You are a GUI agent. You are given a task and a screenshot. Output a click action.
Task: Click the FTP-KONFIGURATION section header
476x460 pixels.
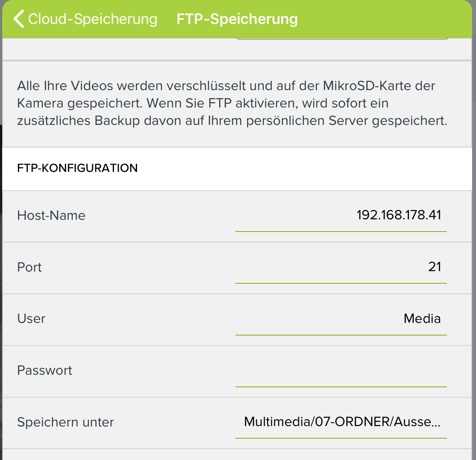(x=77, y=168)
